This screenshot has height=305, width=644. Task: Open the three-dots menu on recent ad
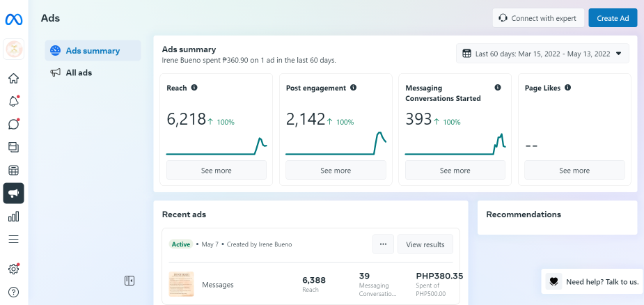(383, 244)
